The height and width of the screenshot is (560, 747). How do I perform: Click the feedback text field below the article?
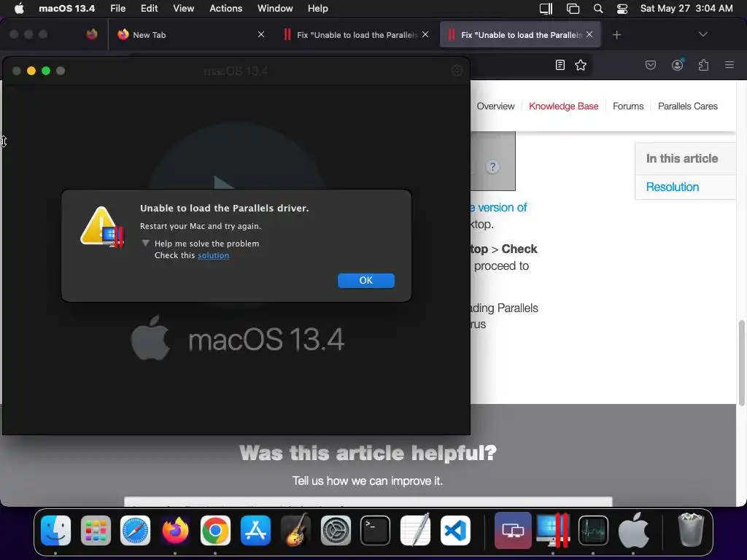(x=368, y=502)
